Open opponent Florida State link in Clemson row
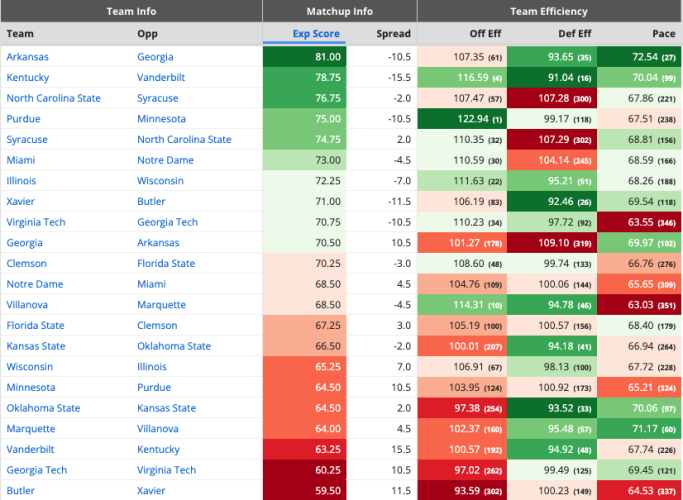This screenshot has width=683, height=500. 166,264
